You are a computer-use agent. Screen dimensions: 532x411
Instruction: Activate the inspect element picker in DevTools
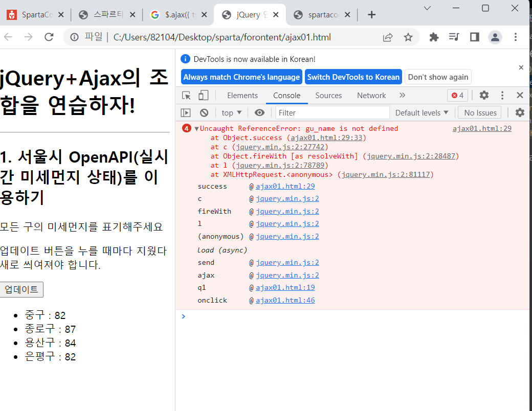186,95
